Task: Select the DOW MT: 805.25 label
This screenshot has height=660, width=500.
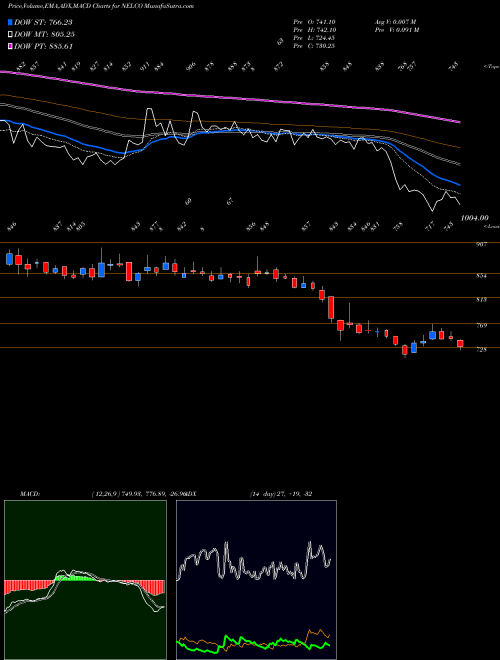Action: [44, 34]
